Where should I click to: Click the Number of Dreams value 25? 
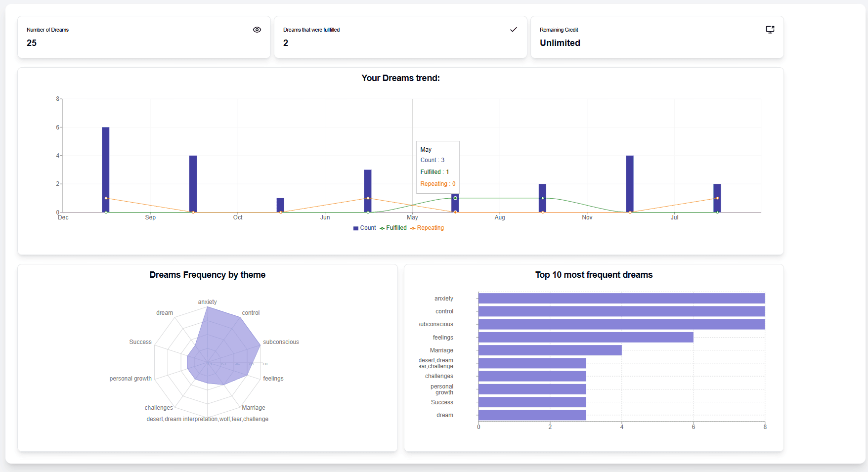tap(31, 43)
